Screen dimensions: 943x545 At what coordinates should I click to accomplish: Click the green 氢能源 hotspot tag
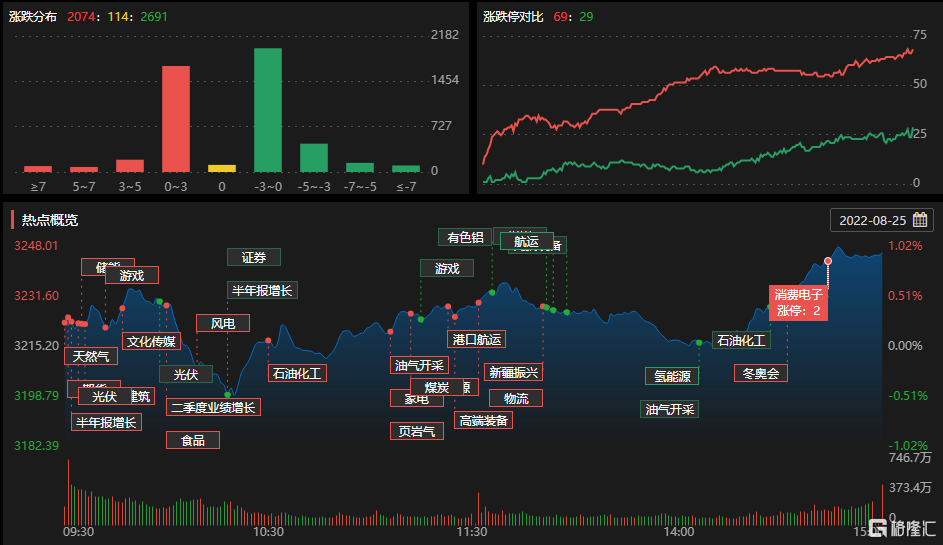click(x=672, y=376)
